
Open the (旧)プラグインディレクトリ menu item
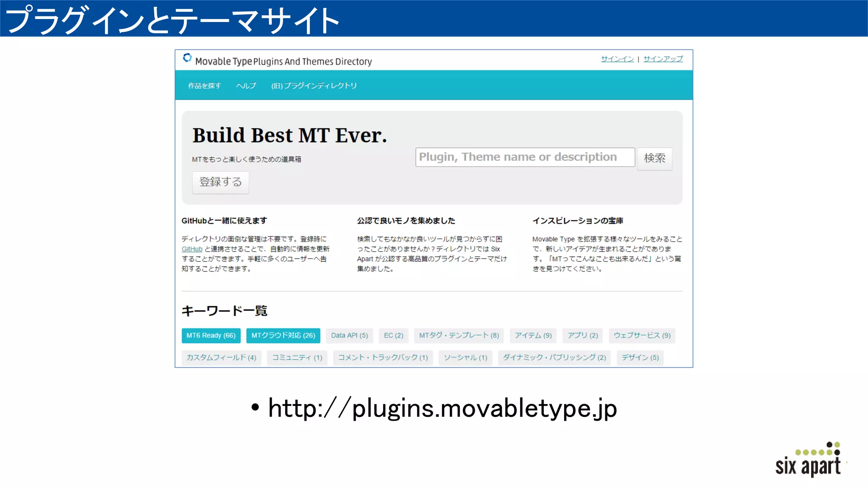(x=314, y=86)
